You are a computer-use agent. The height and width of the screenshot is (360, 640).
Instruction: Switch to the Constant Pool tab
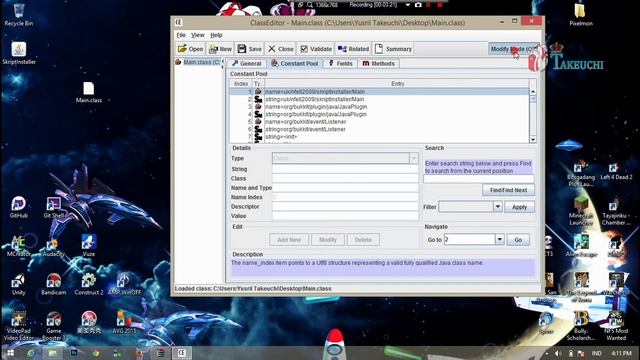pyautogui.click(x=295, y=64)
